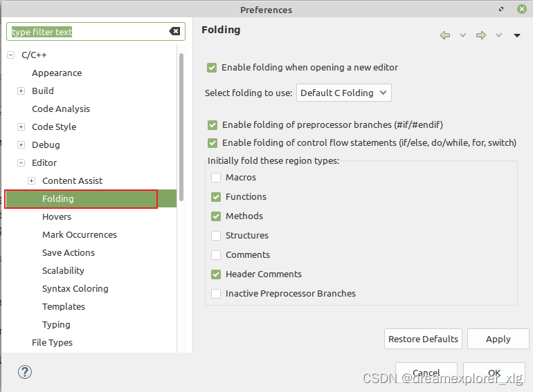Click the forward navigation arrow icon
533x392 pixels.
(481, 35)
